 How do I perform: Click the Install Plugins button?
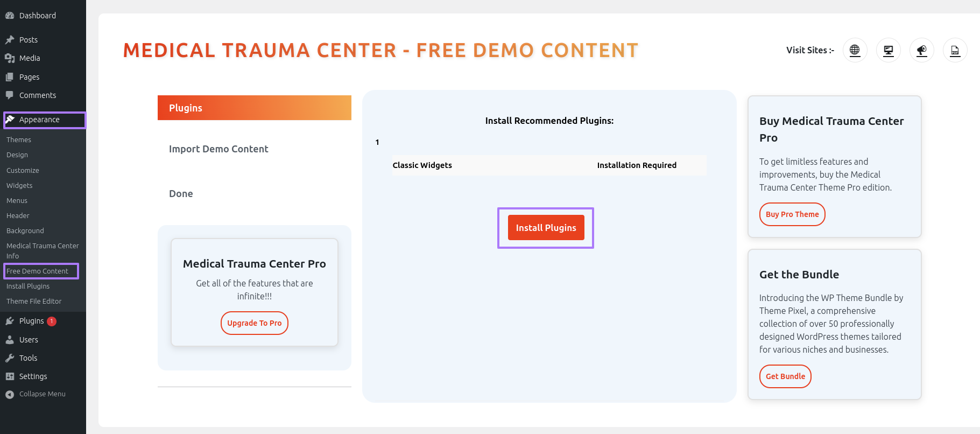(546, 228)
